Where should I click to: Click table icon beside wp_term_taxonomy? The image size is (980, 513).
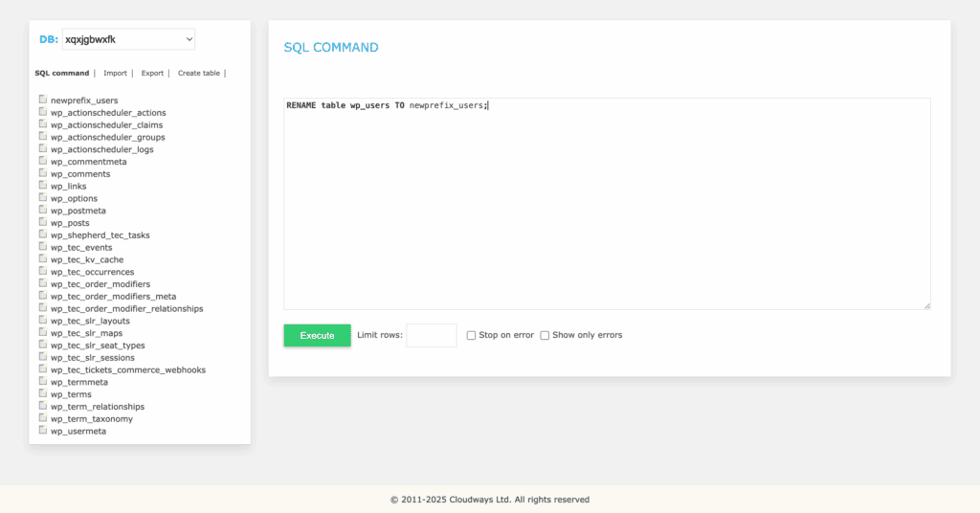(42, 418)
